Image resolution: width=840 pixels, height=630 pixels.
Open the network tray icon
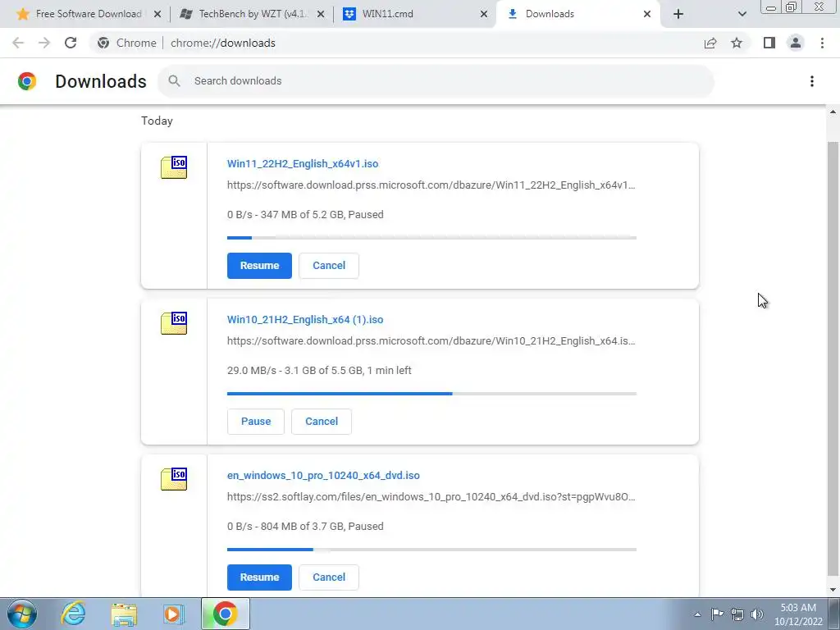click(737, 614)
